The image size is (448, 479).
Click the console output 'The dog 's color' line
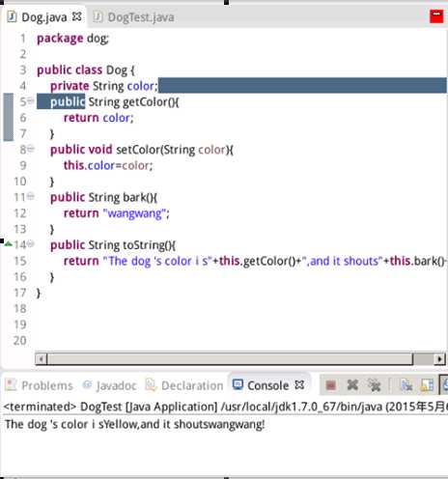click(134, 424)
